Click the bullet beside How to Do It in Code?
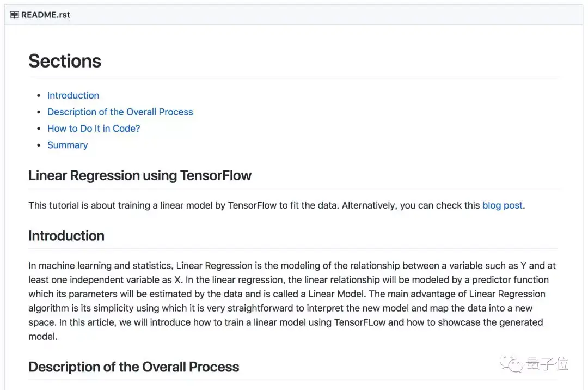Image resolution: width=588 pixels, height=390 pixels. point(39,129)
